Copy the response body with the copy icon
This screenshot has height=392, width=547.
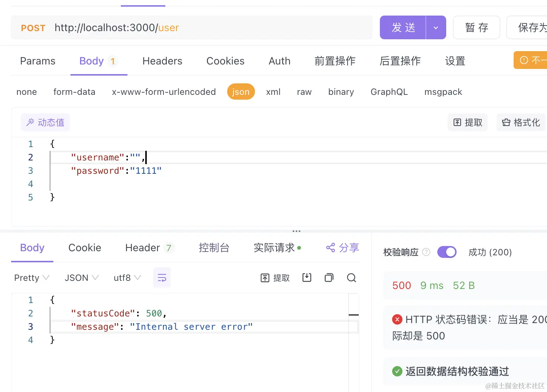pyautogui.click(x=329, y=278)
